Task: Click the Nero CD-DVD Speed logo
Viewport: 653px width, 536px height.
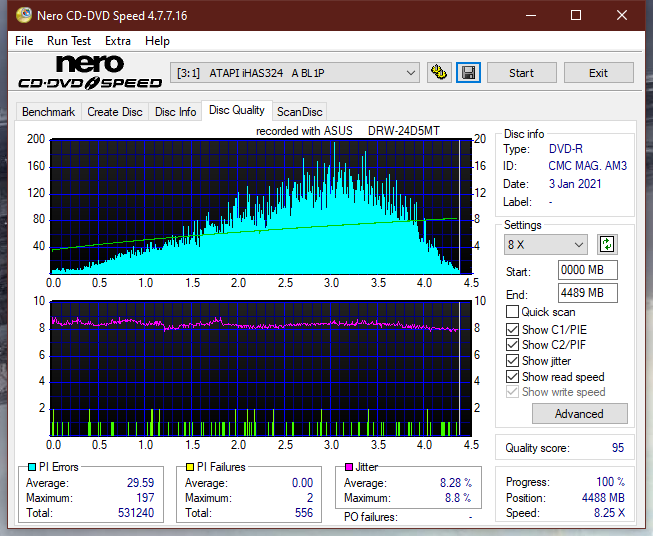Action: click(90, 72)
